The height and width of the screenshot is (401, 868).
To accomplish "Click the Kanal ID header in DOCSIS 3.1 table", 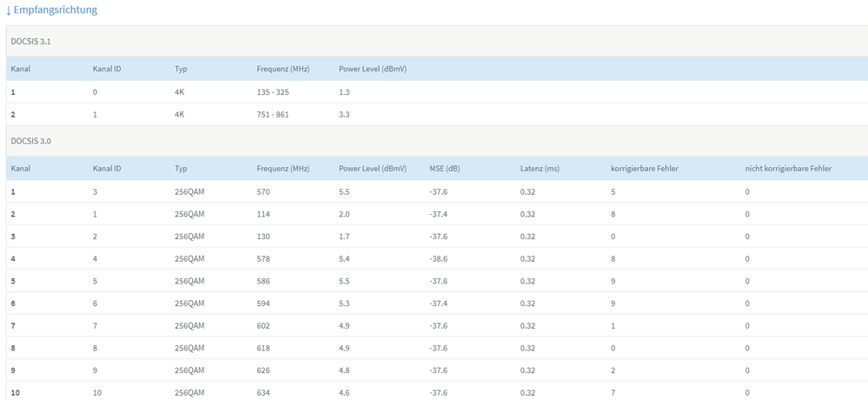I will (107, 69).
